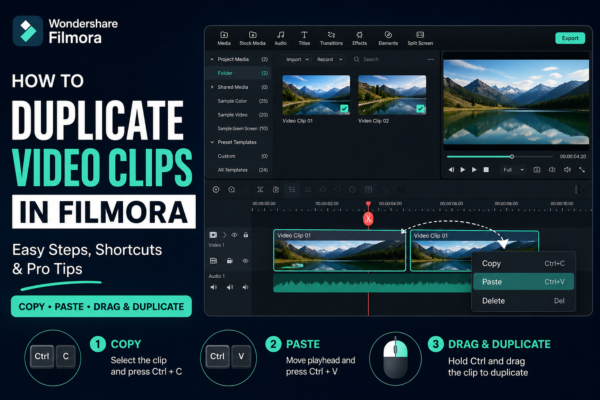Viewport: 600px width, 400px height.
Task: Toggle the eye icon above the Audio 1 label
Action: coord(245,261)
